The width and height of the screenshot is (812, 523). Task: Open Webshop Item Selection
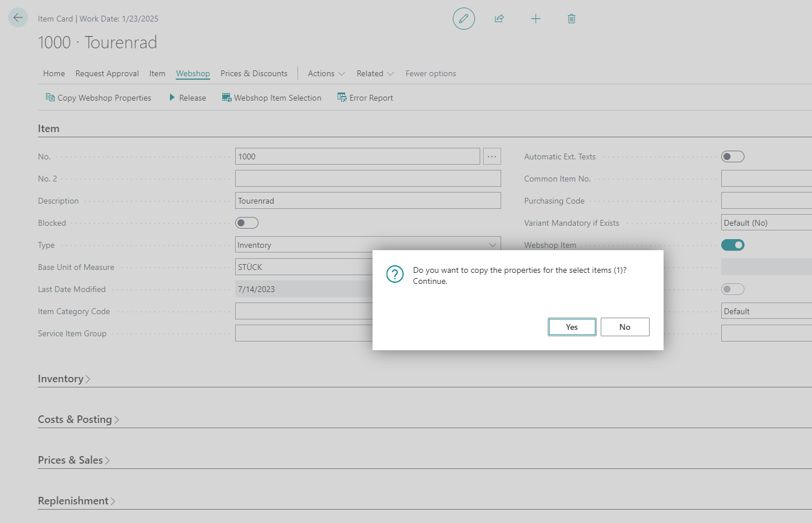point(272,98)
